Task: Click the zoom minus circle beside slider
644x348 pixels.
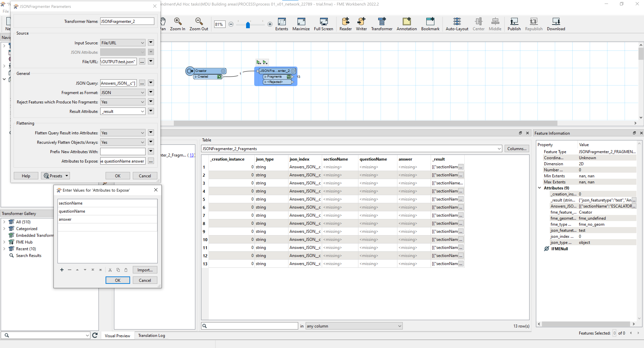Action: (x=231, y=24)
